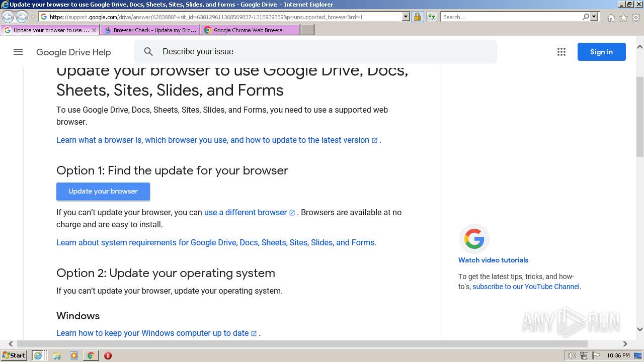This screenshot has width=644, height=362.
Task: Expand the address bar URL dropdown
Action: point(406,17)
